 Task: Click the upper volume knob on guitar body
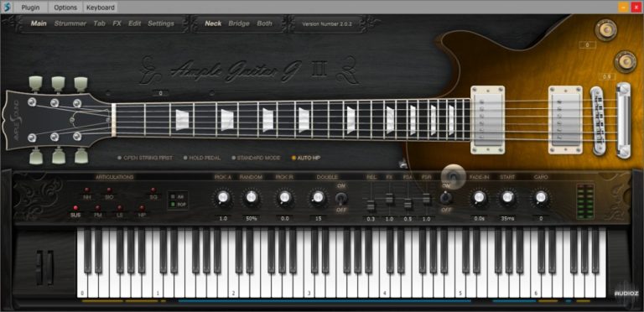click(x=605, y=30)
